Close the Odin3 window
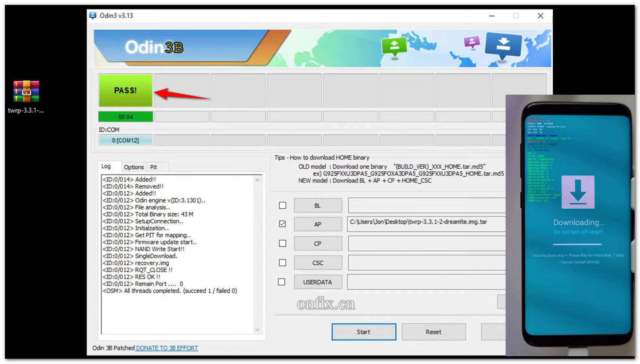 [x=541, y=16]
